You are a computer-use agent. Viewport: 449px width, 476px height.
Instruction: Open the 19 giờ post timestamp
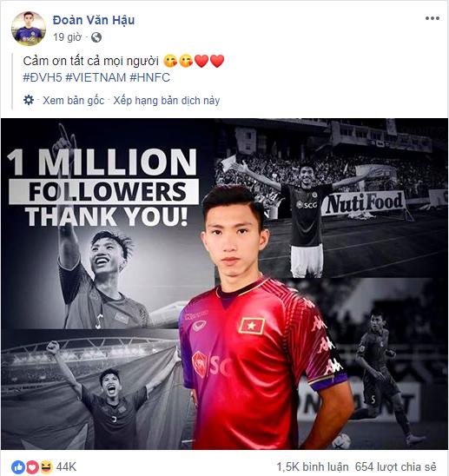tap(67, 37)
